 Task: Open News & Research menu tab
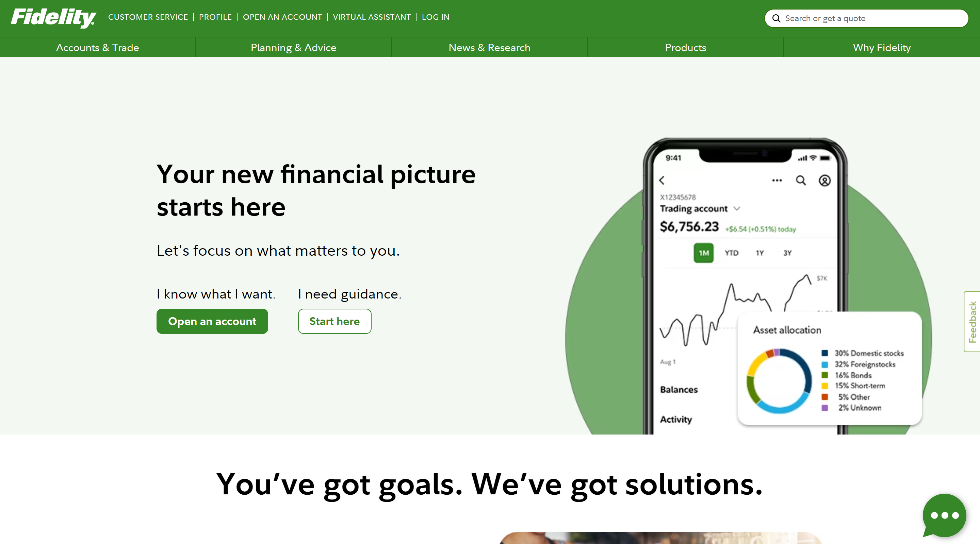point(489,47)
